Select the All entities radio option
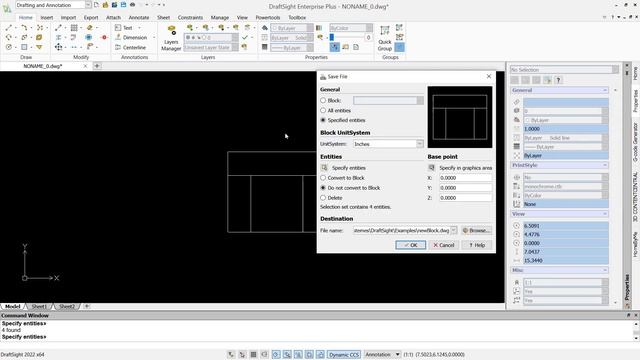 323,111
